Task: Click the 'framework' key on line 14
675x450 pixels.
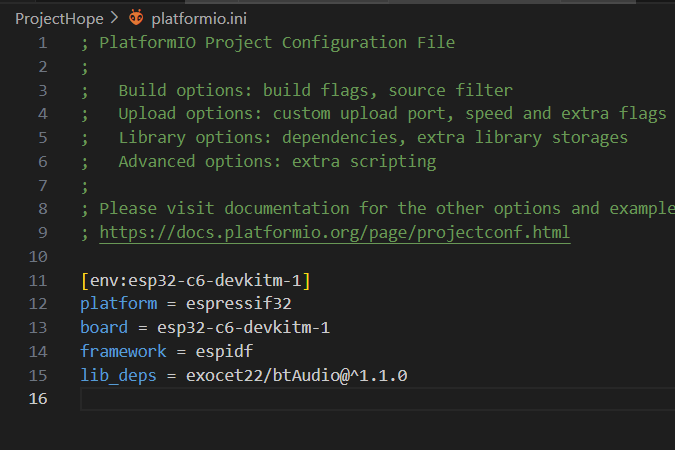Action: pyautogui.click(x=122, y=352)
